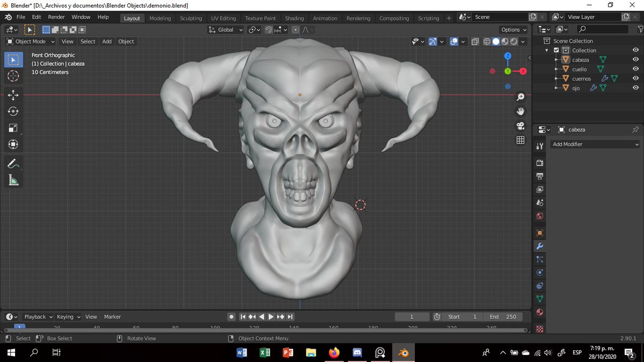Open the Options dropdown
This screenshot has width=644, height=362.
(514, 30)
